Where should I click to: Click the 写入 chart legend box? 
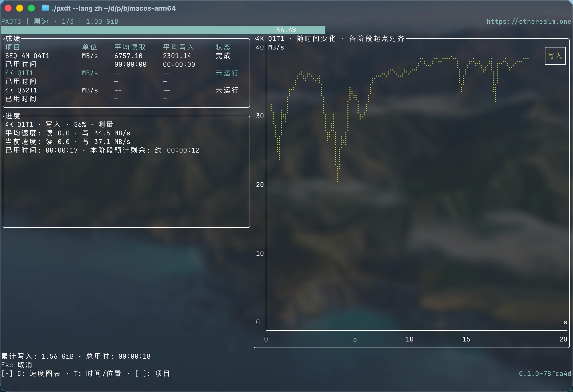click(x=555, y=56)
